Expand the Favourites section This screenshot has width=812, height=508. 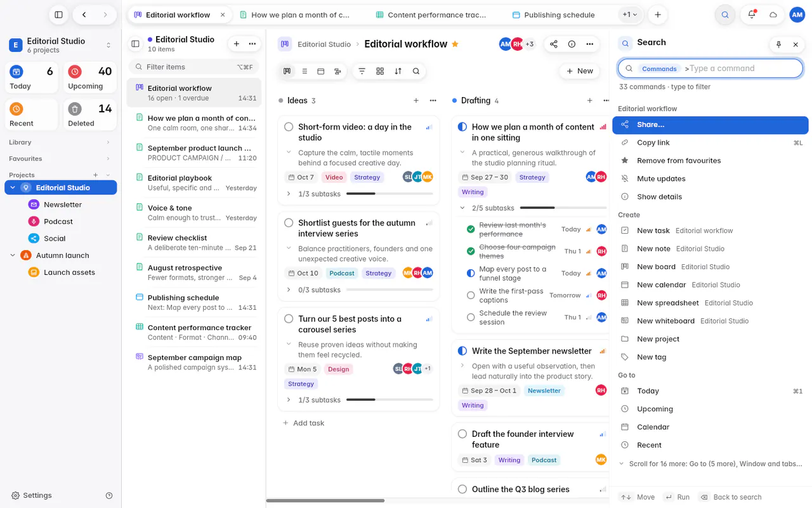click(x=60, y=159)
